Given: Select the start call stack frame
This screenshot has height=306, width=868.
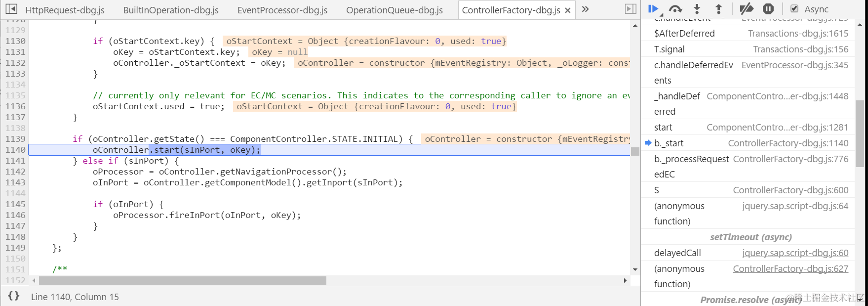Looking at the screenshot, I should [x=748, y=127].
